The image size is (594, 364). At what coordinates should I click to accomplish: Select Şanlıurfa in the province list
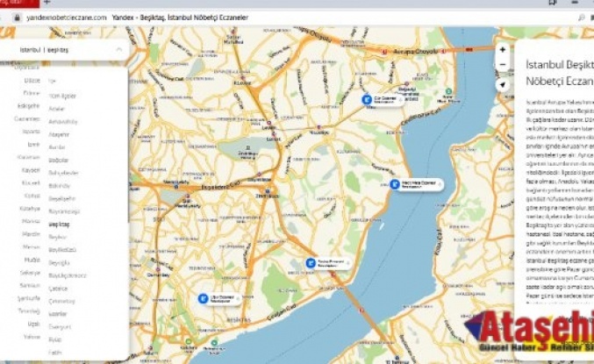click(29, 298)
